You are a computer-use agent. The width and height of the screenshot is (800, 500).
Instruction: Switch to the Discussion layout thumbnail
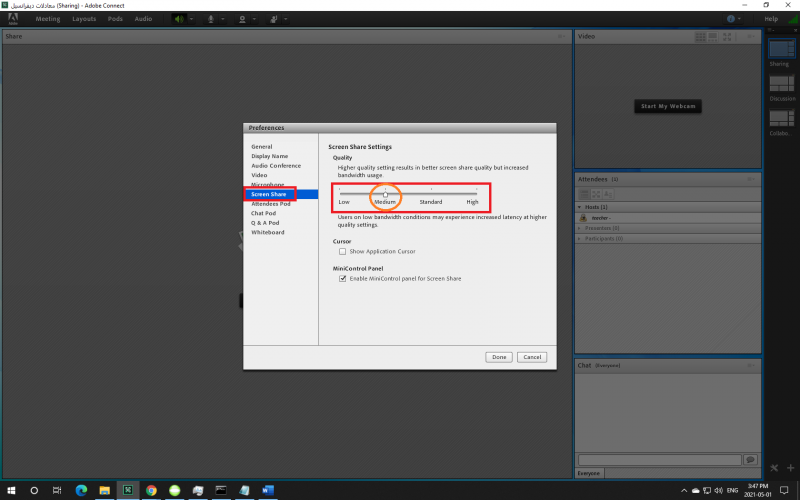click(x=780, y=86)
